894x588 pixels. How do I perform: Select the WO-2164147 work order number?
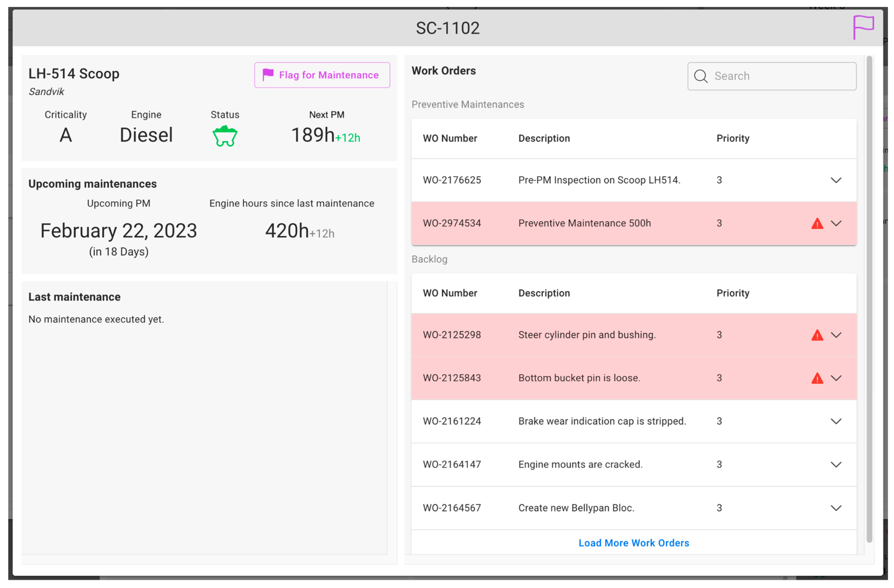[451, 464]
